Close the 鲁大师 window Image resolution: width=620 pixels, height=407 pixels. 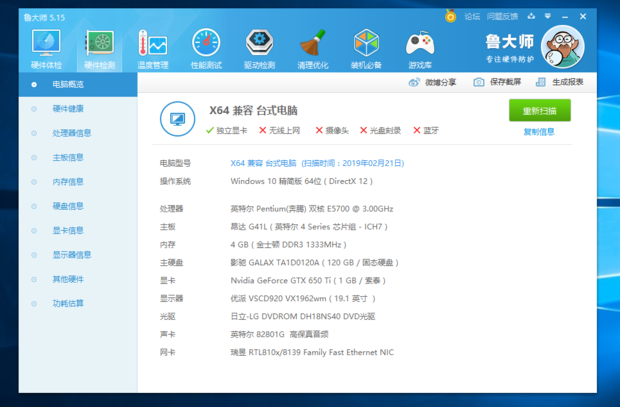(583, 16)
